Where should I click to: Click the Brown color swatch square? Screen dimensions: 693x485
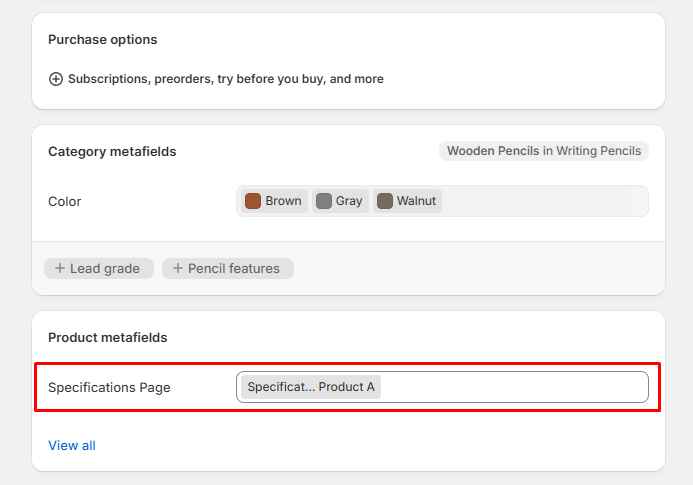tap(253, 201)
